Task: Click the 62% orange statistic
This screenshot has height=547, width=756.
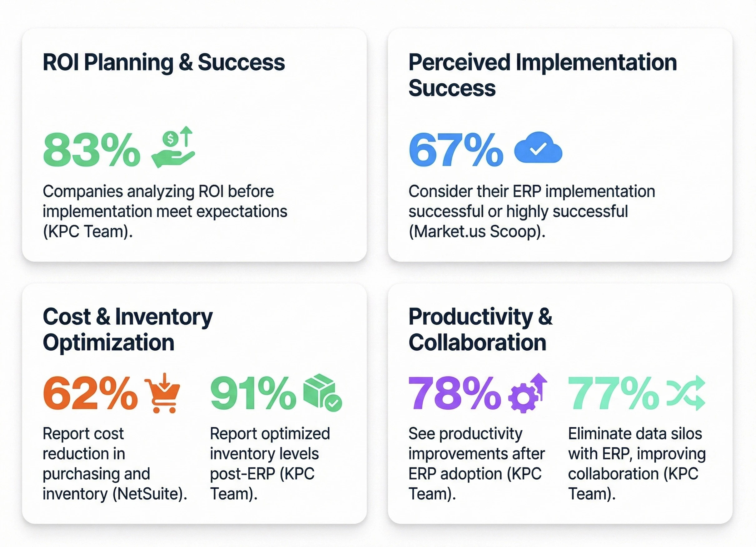Action: [90, 393]
